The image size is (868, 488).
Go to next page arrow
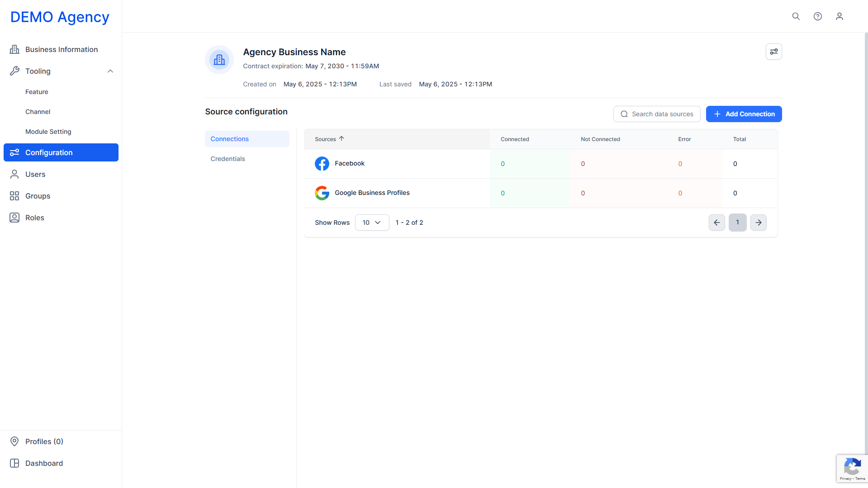click(759, 223)
